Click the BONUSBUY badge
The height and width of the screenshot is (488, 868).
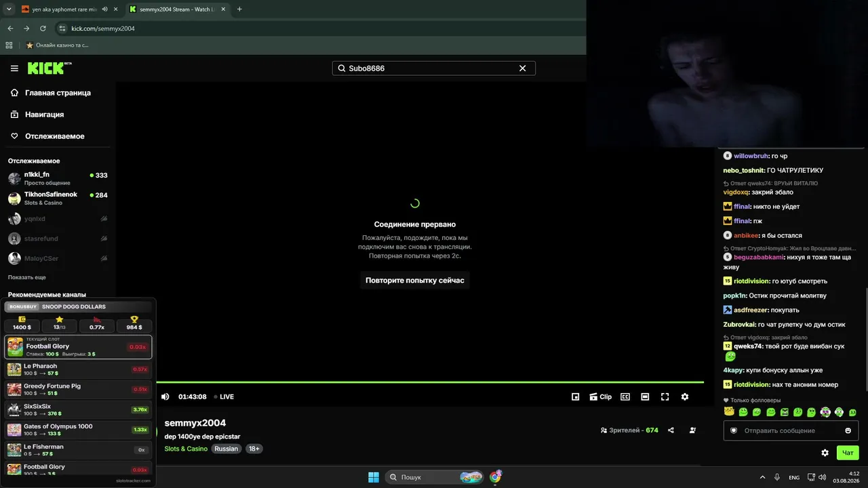(x=22, y=307)
